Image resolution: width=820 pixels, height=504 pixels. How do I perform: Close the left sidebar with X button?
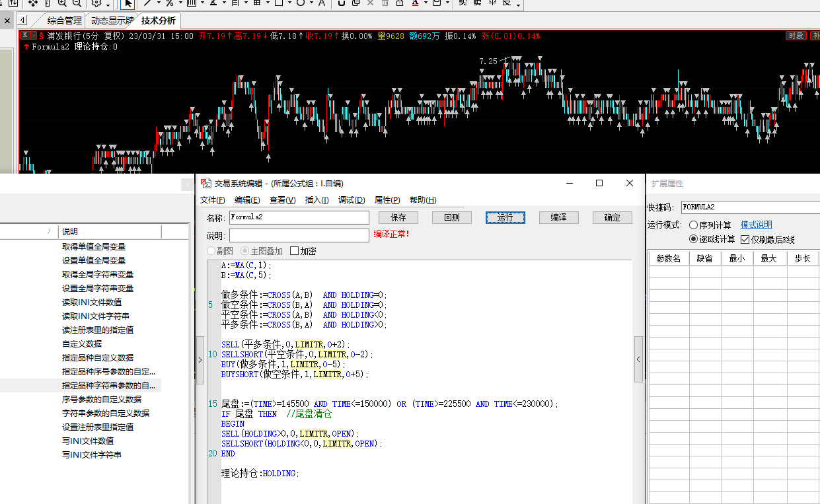(x=7, y=20)
